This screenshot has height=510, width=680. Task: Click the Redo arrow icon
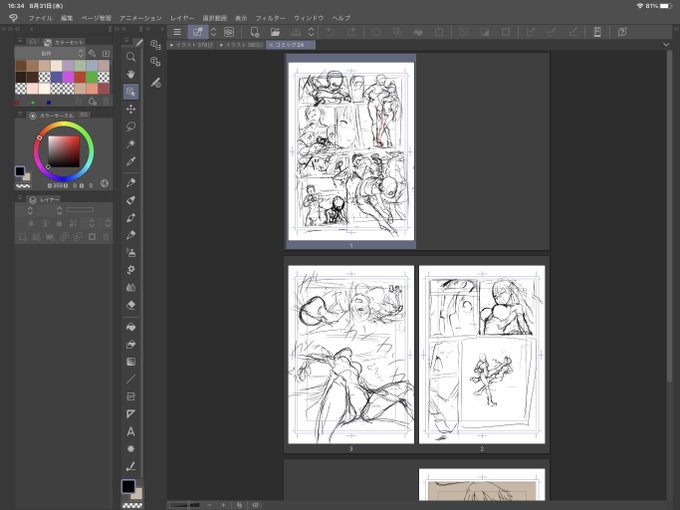(351, 32)
